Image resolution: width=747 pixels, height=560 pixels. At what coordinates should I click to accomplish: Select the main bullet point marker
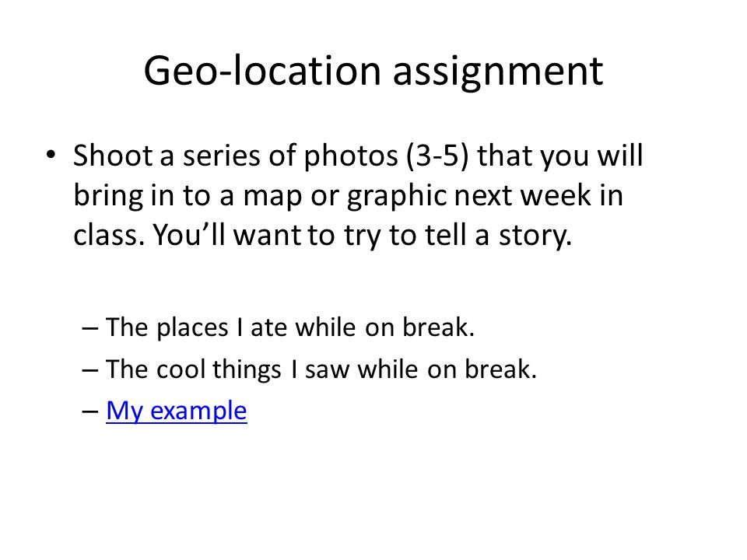coord(51,154)
